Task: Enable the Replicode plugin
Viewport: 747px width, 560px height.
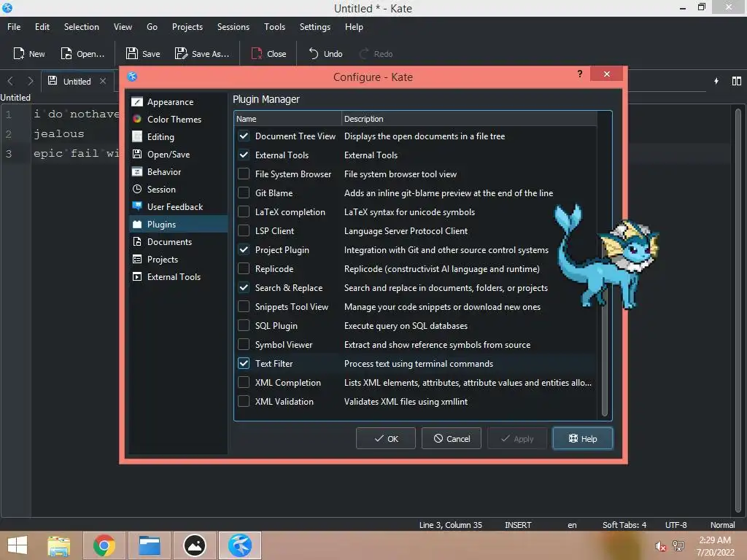Action: [x=244, y=269]
